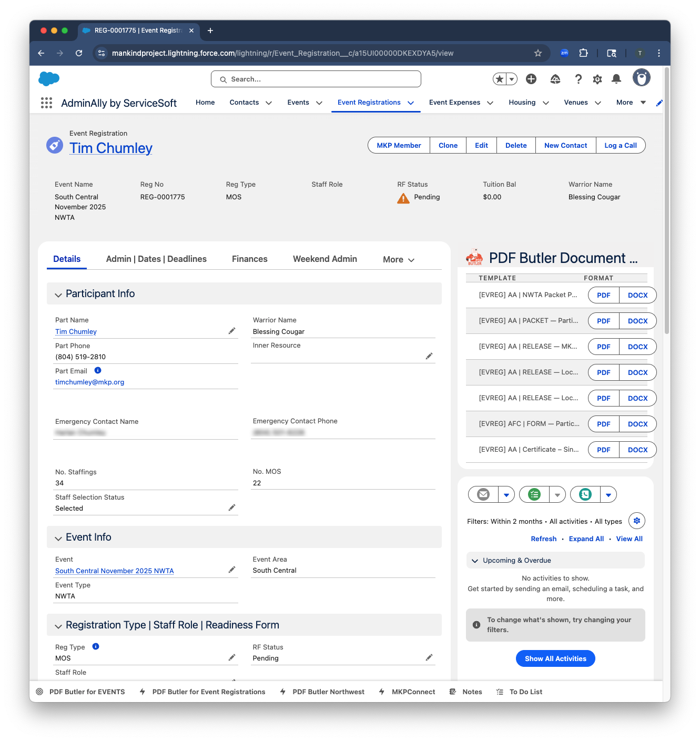Open the global actions plus icon

pos(531,79)
